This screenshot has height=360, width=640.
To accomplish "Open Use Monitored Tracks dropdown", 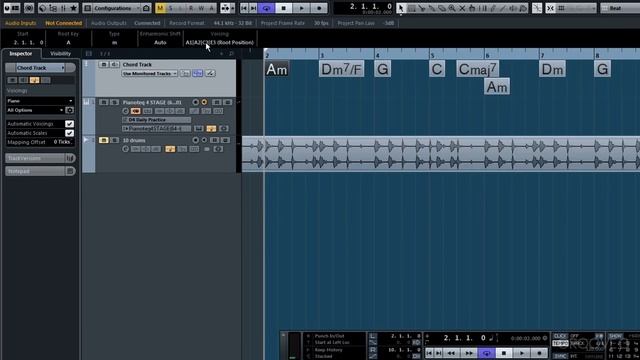I will coord(149,73).
